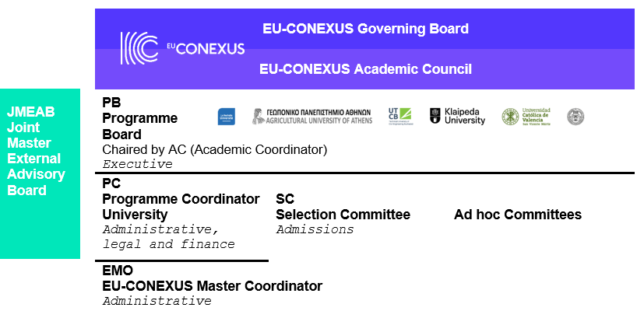Open the EU-CONEXUS Governing Board heading

click(365, 29)
